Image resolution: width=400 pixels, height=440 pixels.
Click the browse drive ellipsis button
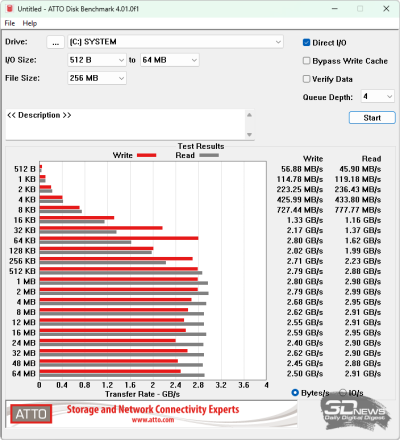point(55,42)
